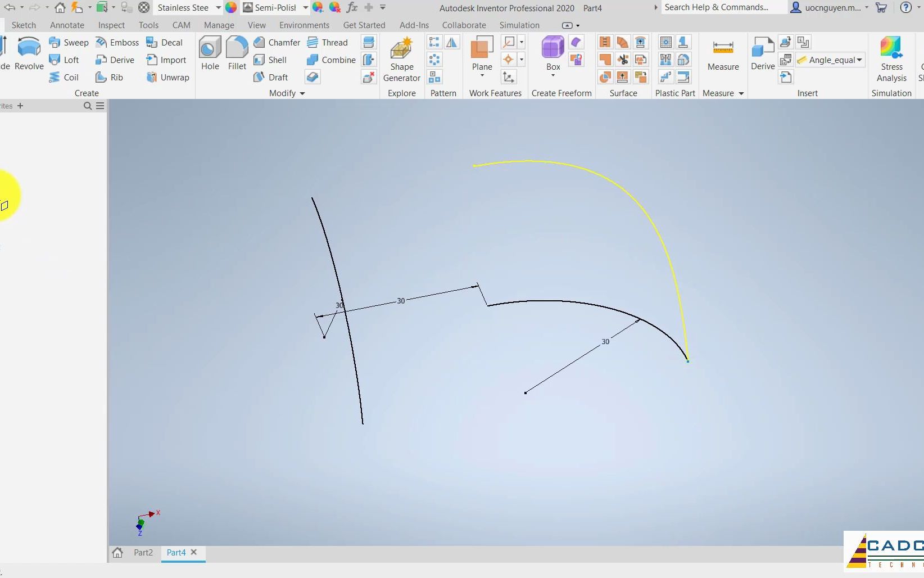Open the Part2 document tab
This screenshot has width=924, height=578.
(142, 553)
